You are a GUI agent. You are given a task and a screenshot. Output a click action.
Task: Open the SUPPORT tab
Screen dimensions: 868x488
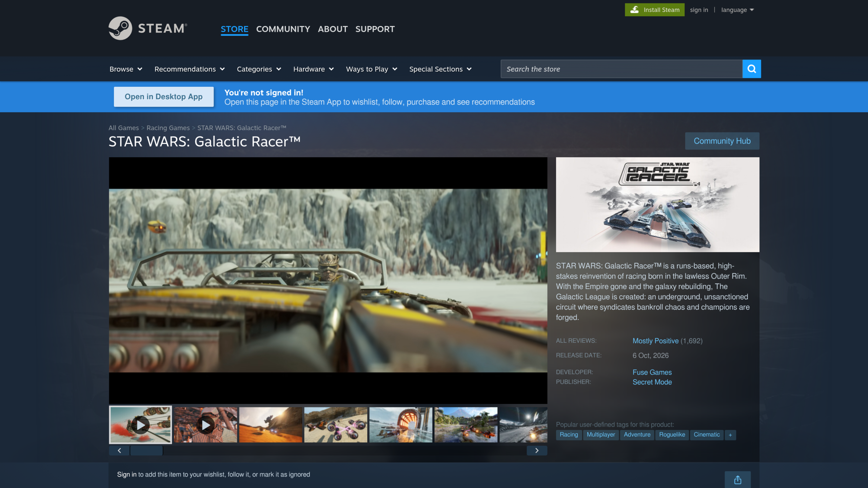[375, 29]
